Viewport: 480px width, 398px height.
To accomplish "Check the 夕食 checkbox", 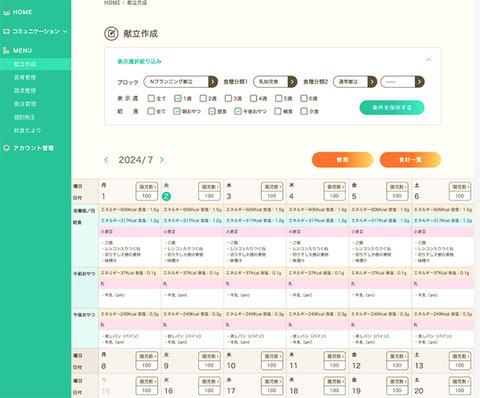I will [304, 111].
